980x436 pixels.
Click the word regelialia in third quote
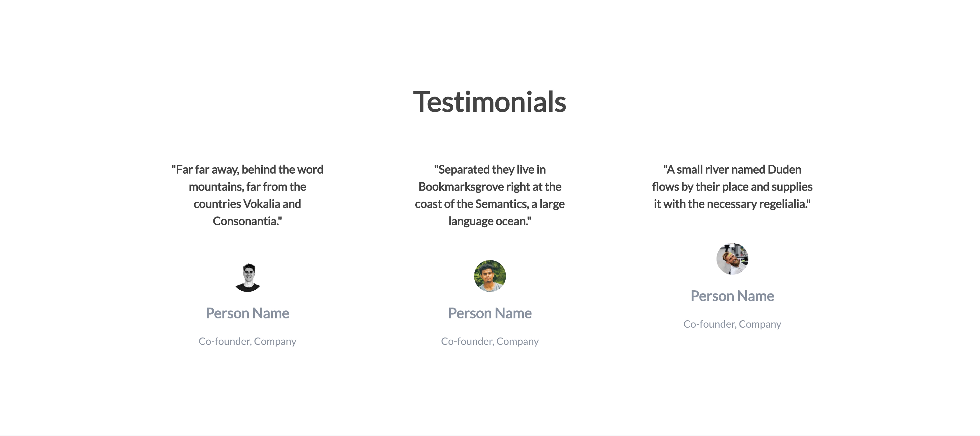pyautogui.click(x=782, y=204)
